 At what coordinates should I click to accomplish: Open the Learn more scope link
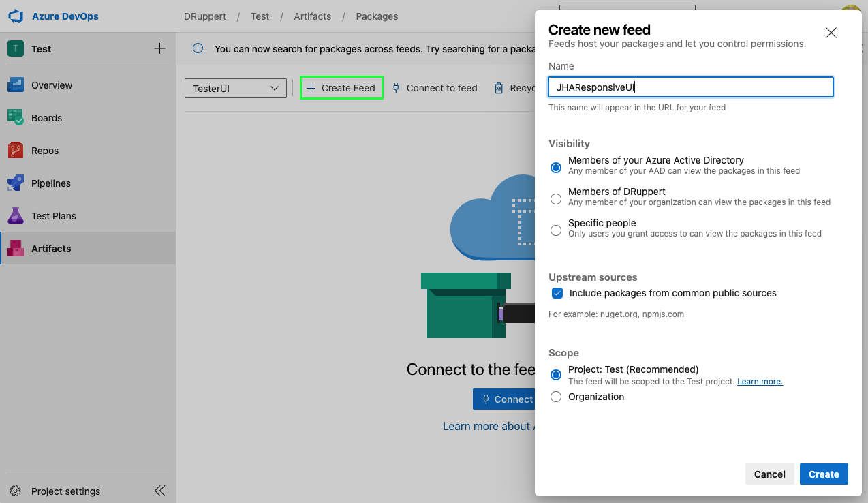[x=760, y=382]
